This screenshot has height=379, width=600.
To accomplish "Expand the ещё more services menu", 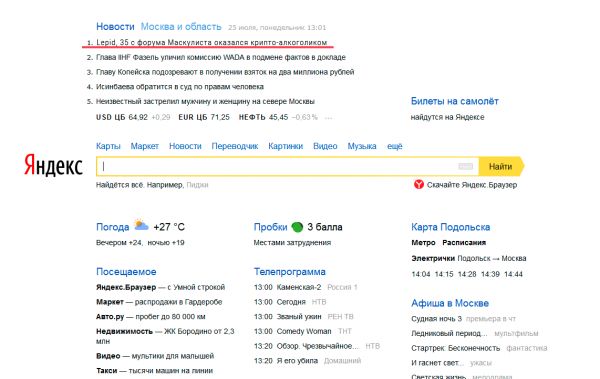I will pos(395,146).
